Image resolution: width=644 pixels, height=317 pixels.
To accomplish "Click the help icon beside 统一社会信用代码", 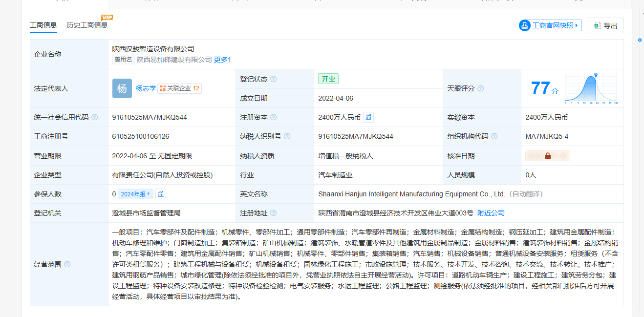I will (x=95, y=117).
